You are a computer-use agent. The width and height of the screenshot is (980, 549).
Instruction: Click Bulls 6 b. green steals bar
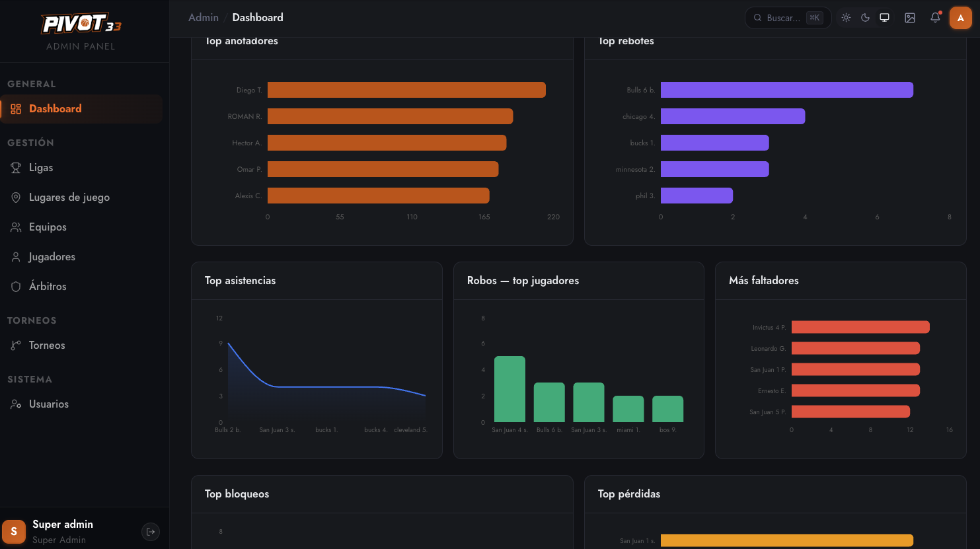coord(549,402)
